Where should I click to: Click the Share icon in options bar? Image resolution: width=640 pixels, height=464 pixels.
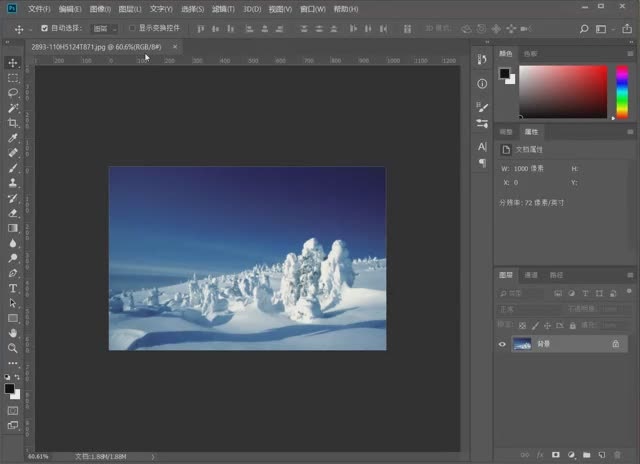click(x=627, y=29)
